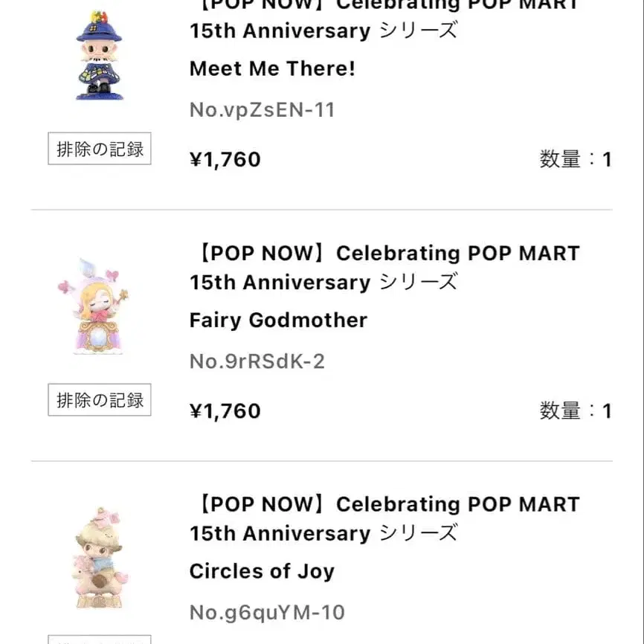Click the 15th Anniversary シリーズ line above Meet Me There!

point(323,31)
